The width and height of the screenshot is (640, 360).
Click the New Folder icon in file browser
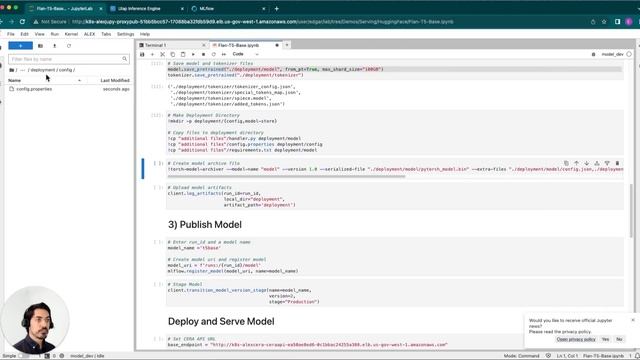[x=40, y=46]
